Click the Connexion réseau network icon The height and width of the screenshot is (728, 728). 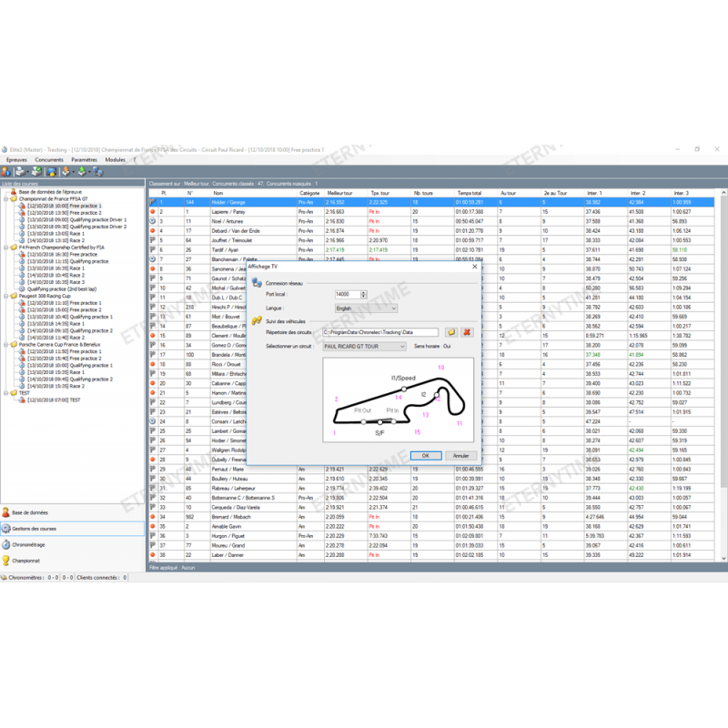257,283
